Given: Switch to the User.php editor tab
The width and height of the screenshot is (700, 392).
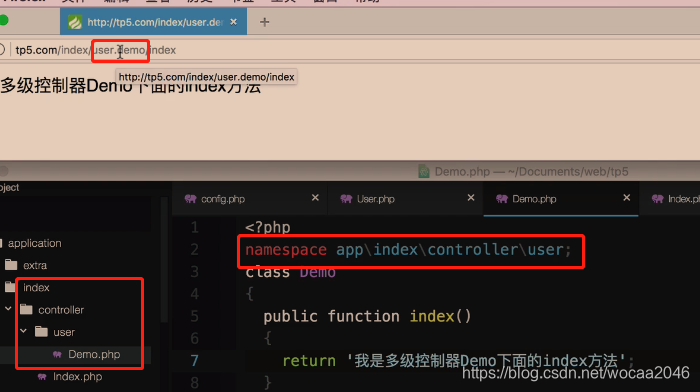Looking at the screenshot, I should (375, 199).
